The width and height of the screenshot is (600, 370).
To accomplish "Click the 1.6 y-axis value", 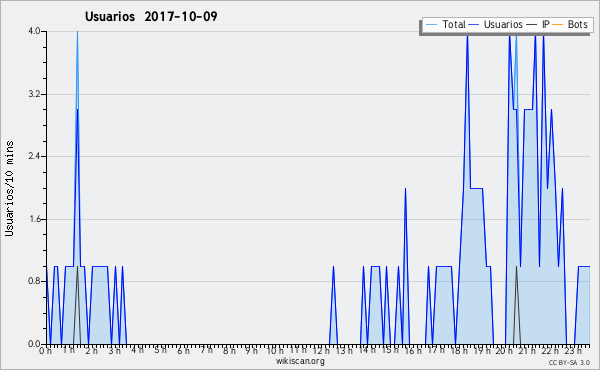I will tap(34, 219).
